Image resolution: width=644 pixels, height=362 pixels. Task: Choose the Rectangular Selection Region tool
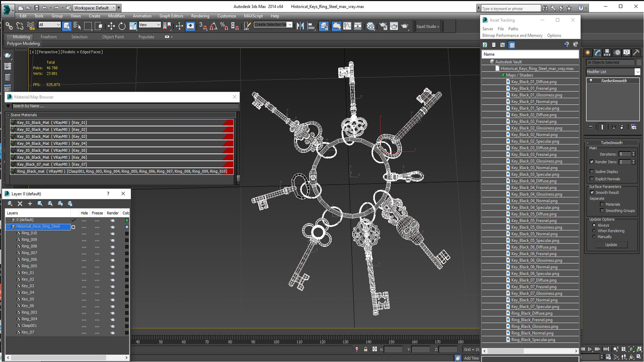tap(88, 26)
